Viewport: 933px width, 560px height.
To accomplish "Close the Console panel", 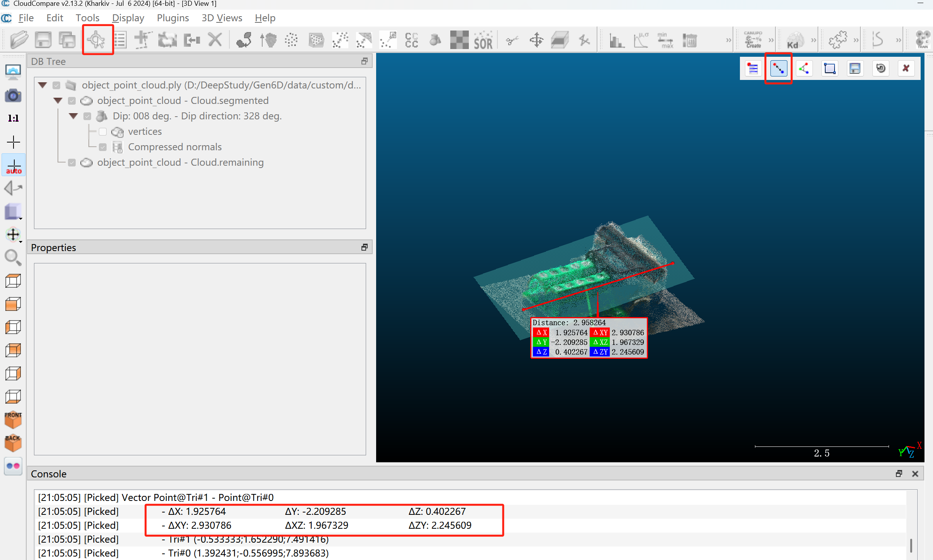I will (915, 474).
